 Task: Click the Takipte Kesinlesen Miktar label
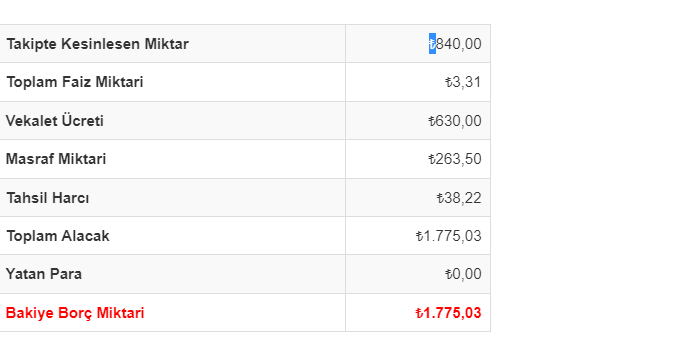point(97,44)
